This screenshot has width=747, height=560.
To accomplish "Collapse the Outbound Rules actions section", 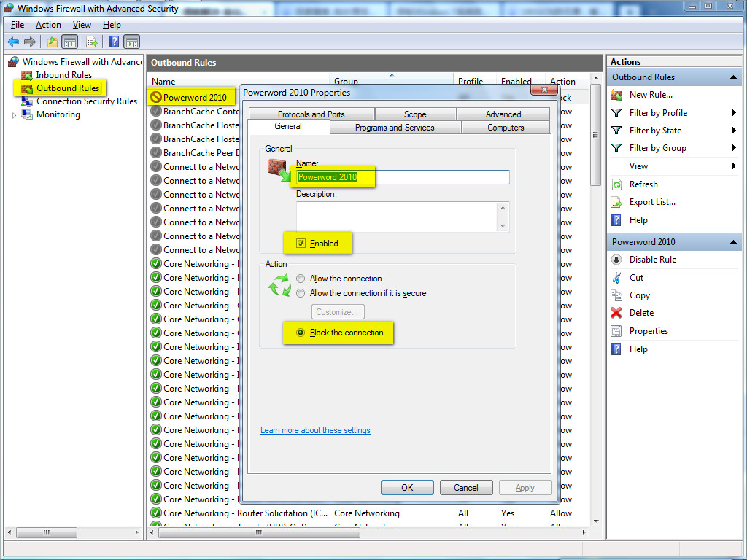I will (x=733, y=77).
